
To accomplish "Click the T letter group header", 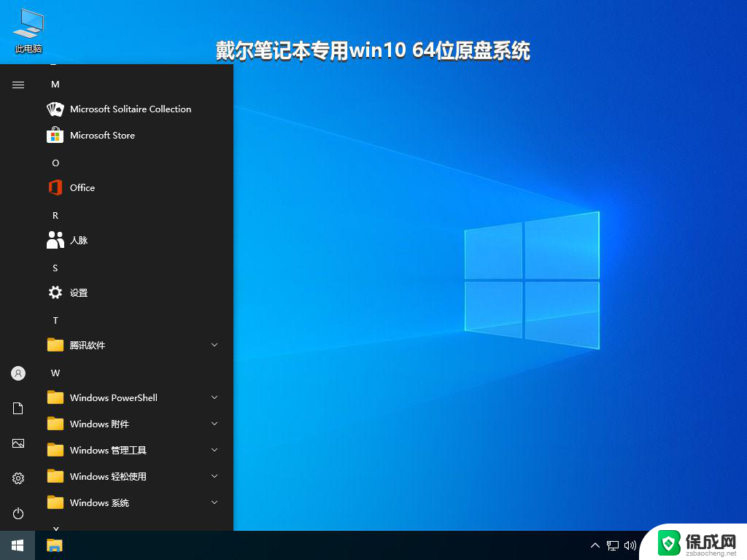I will coord(55,321).
